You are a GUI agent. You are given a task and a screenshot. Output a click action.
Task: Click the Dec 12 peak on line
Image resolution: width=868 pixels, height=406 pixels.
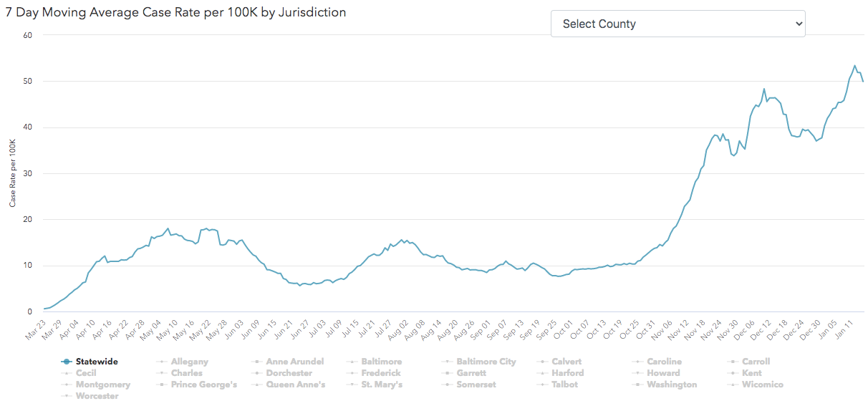coord(764,89)
